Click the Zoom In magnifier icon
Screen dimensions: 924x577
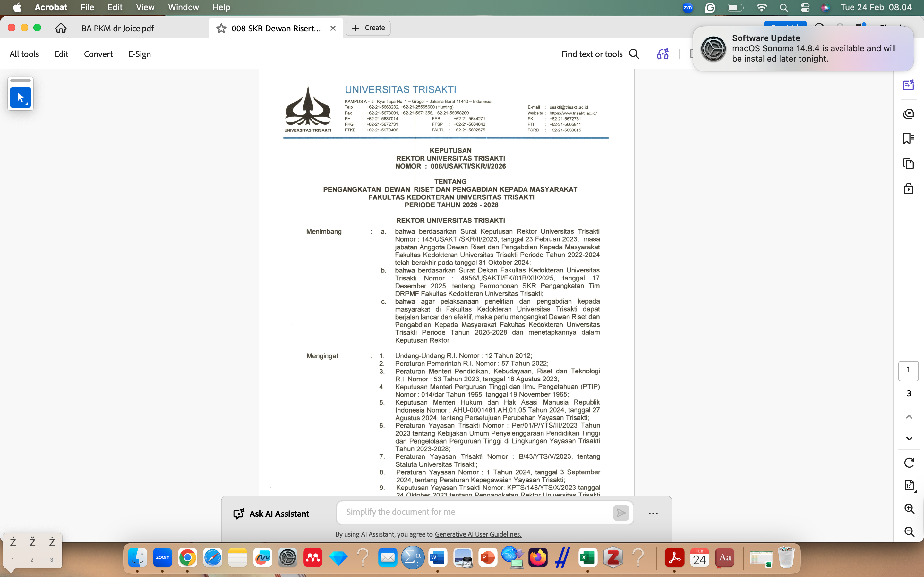coord(909,509)
